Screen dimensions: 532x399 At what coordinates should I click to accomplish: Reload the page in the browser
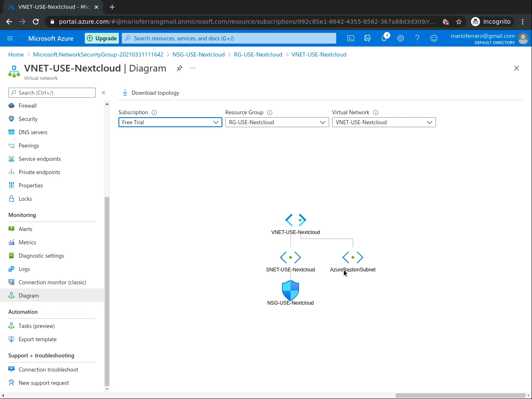36,22
